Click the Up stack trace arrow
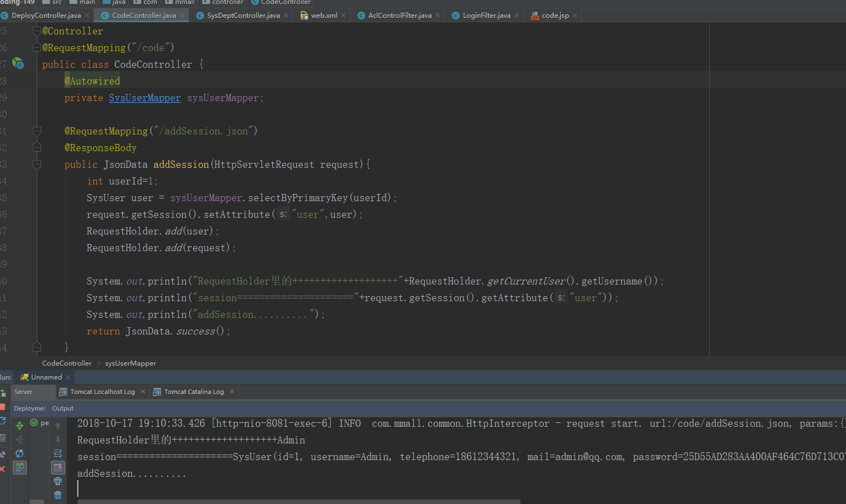This screenshot has height=504, width=846. (x=58, y=426)
